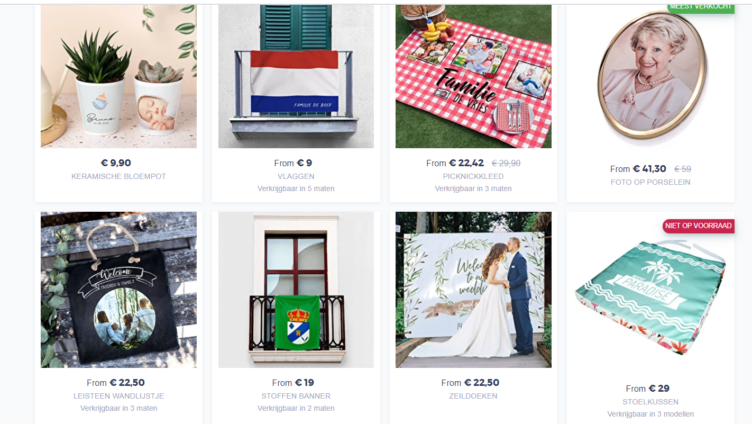
Task: Open the wedding tarpaulin banner image
Action: [x=473, y=290]
